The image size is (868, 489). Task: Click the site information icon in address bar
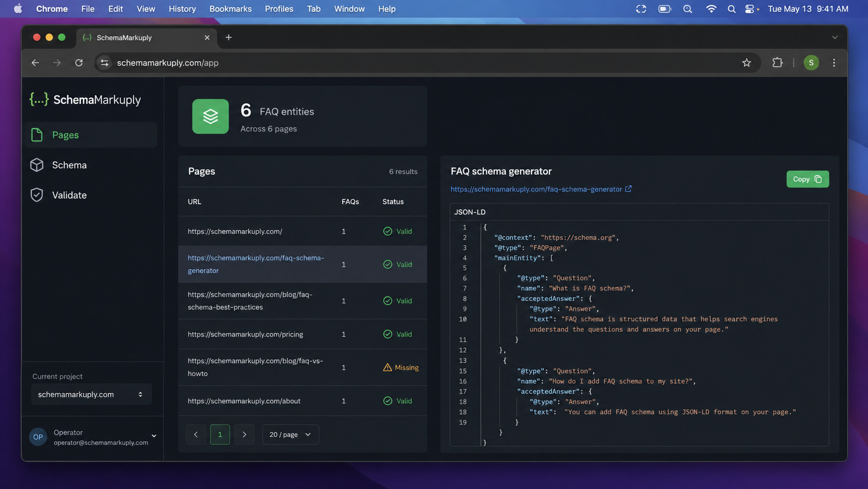point(104,63)
